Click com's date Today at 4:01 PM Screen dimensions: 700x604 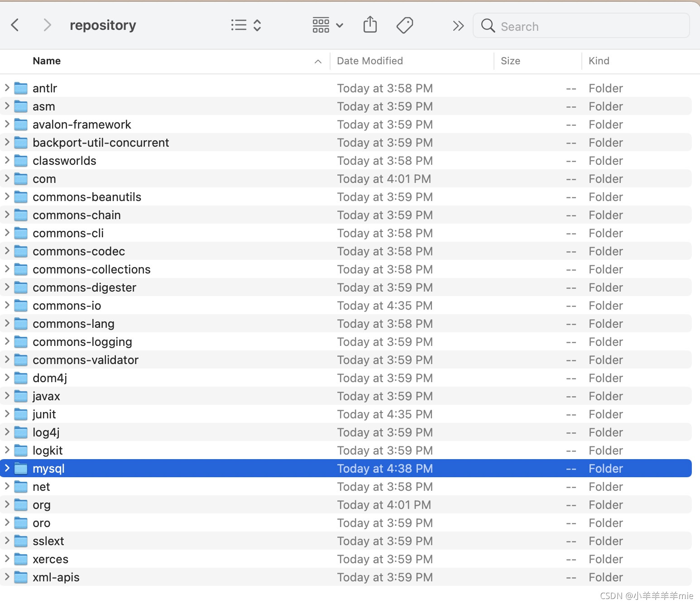384,179
